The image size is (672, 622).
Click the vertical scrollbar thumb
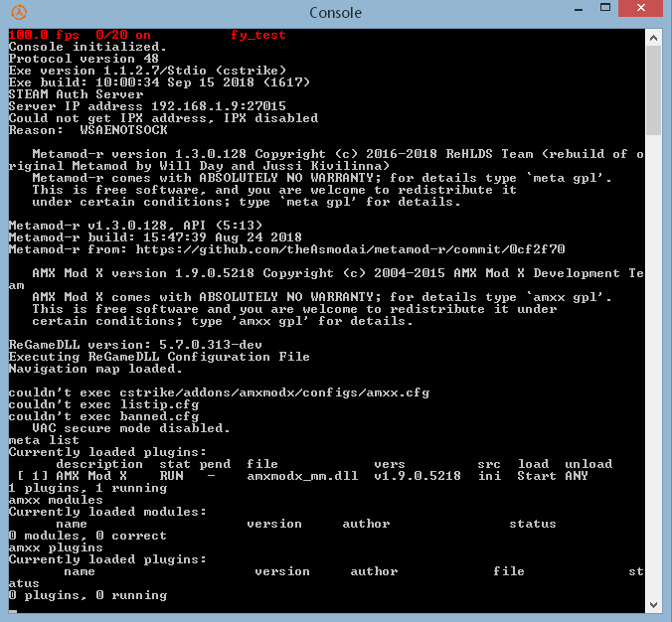[653, 90]
